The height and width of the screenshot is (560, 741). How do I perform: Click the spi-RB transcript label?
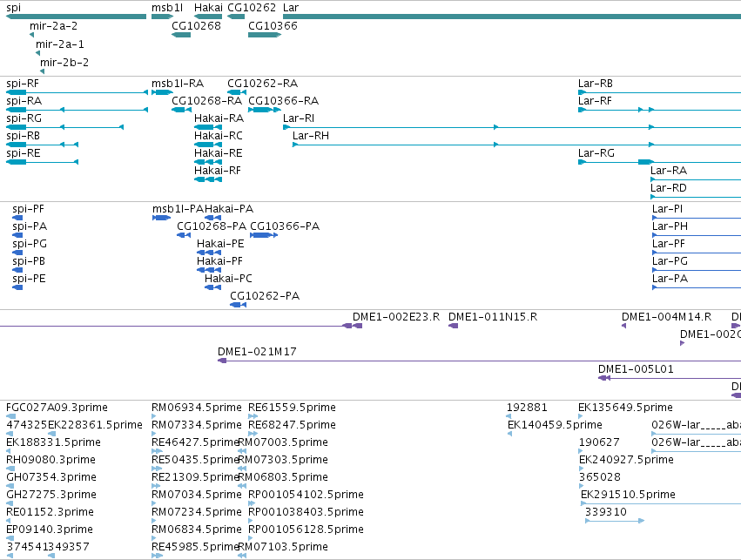pos(24,136)
